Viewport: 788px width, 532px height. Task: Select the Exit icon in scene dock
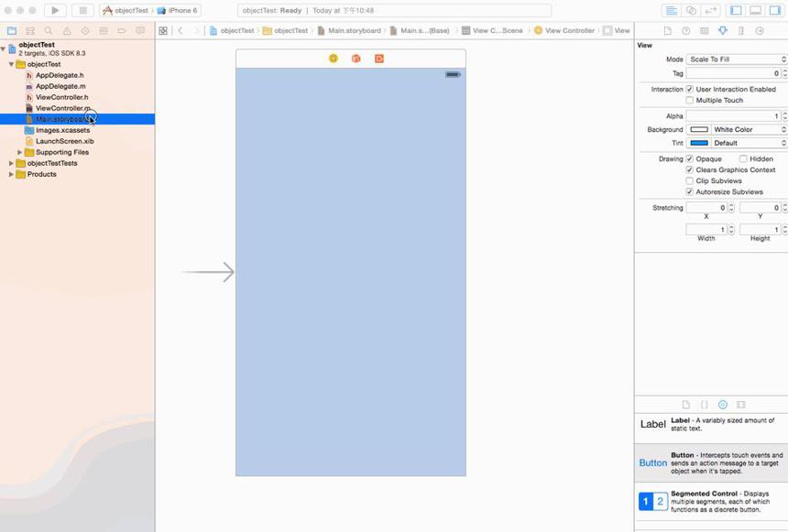379,59
